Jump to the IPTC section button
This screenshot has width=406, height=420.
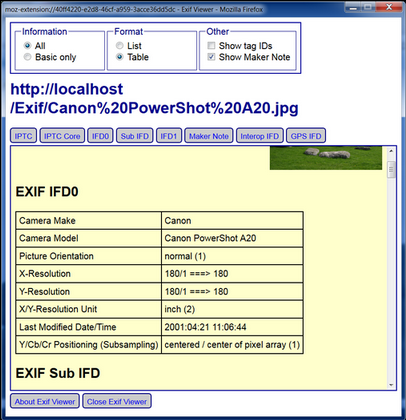tap(23, 136)
